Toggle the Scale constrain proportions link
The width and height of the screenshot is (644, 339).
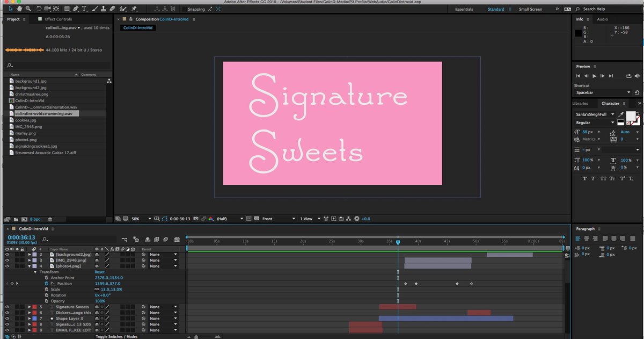pyautogui.click(x=97, y=290)
